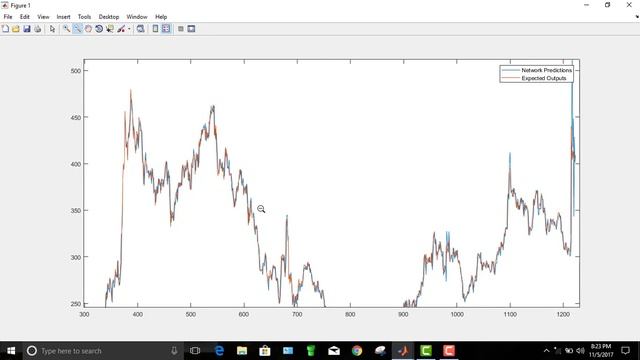Open the taskbar clock showing 8:23 PM
The width and height of the screenshot is (640, 360).
[x=601, y=351]
